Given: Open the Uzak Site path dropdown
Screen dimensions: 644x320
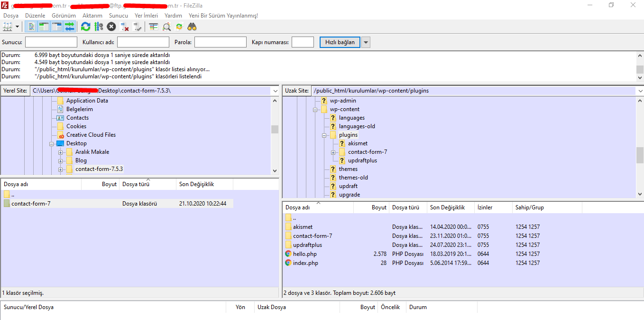Looking at the screenshot, I should tap(640, 91).
